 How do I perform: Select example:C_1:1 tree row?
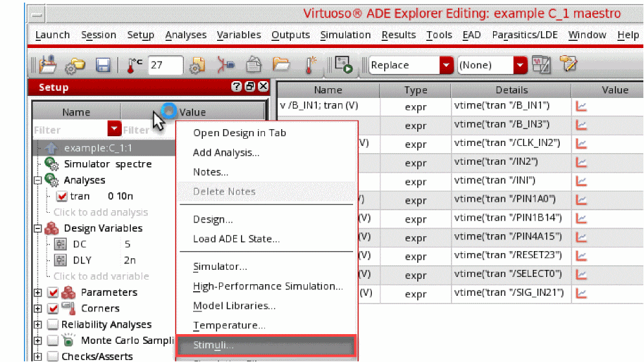(x=104, y=148)
